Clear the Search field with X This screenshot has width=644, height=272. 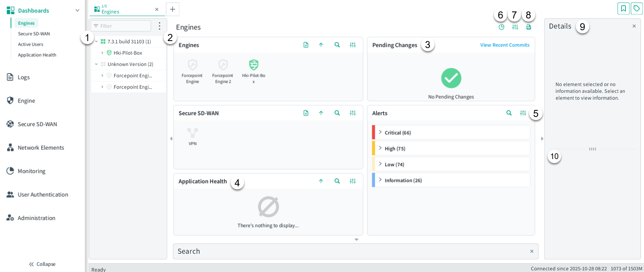532,251
